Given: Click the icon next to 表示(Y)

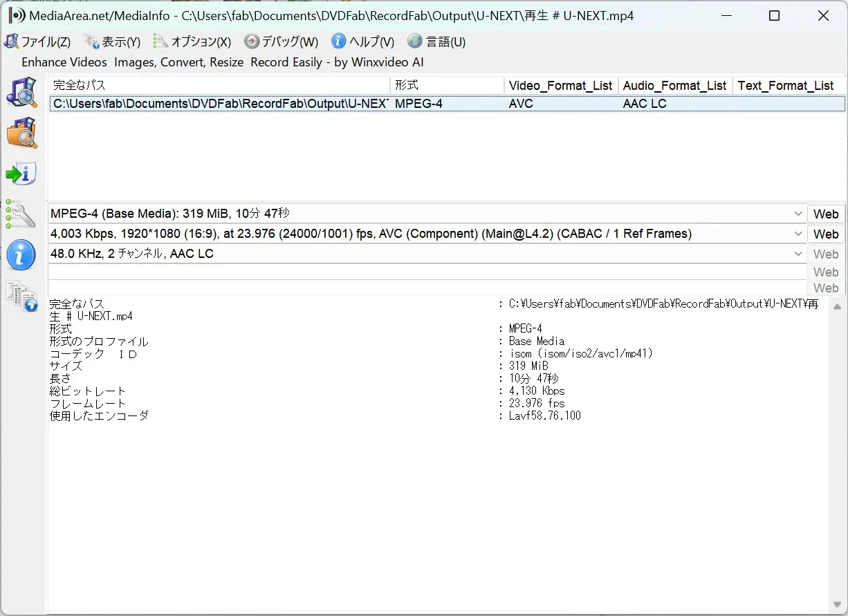Looking at the screenshot, I should point(91,41).
